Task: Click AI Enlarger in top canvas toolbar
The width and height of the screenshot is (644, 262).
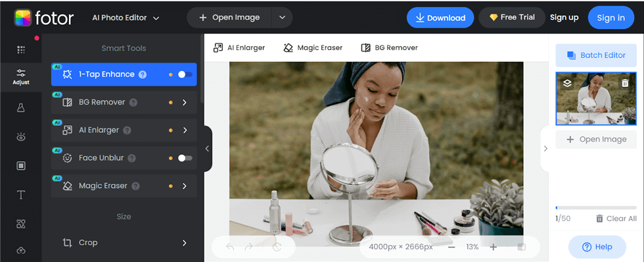Action: point(239,47)
